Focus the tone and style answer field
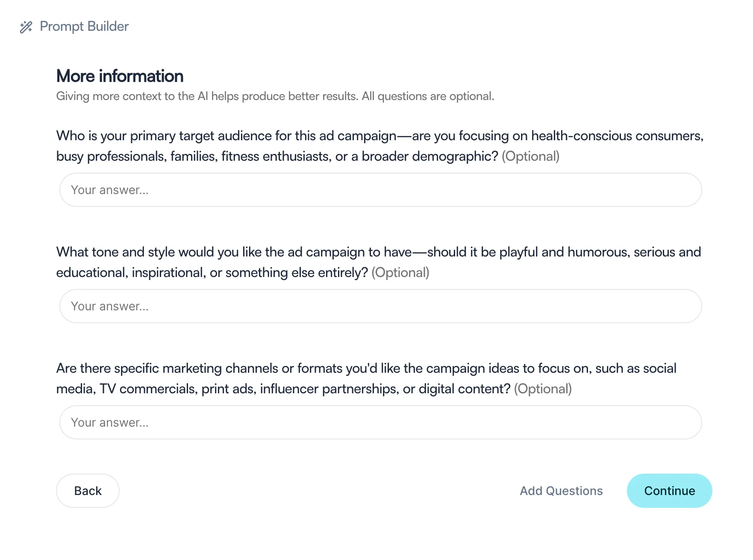This screenshot has width=753, height=560. [x=380, y=306]
